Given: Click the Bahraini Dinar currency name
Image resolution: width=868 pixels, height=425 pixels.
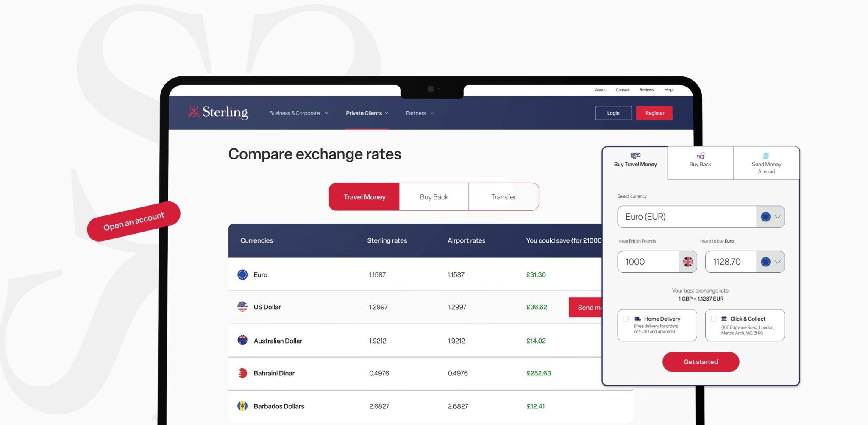Looking at the screenshot, I should 274,373.
